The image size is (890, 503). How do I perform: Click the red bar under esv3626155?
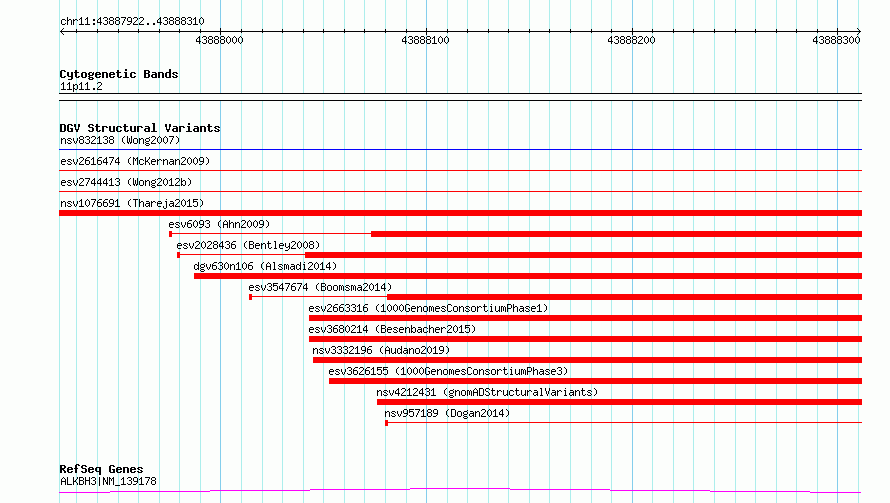pyautogui.click(x=595, y=381)
